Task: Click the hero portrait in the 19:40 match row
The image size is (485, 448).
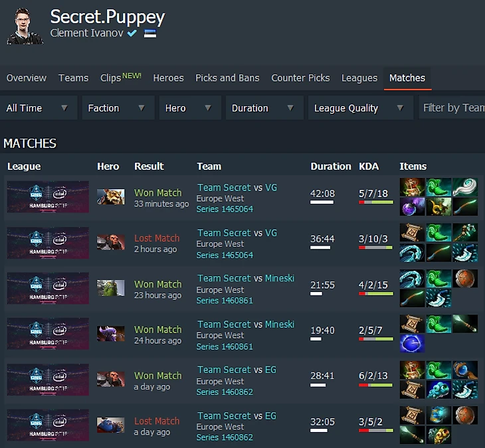Action: pos(111,334)
